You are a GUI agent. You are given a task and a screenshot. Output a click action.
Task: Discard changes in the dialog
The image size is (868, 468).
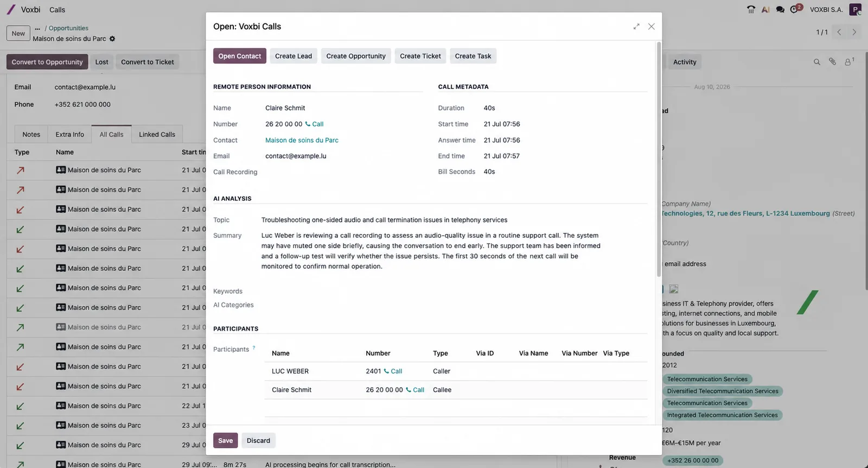coord(258,440)
